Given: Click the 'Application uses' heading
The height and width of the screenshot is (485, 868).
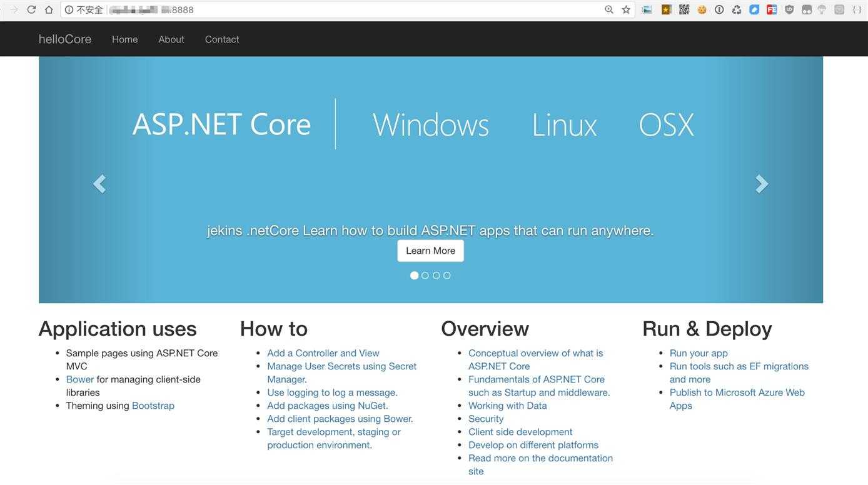Looking at the screenshot, I should (118, 329).
